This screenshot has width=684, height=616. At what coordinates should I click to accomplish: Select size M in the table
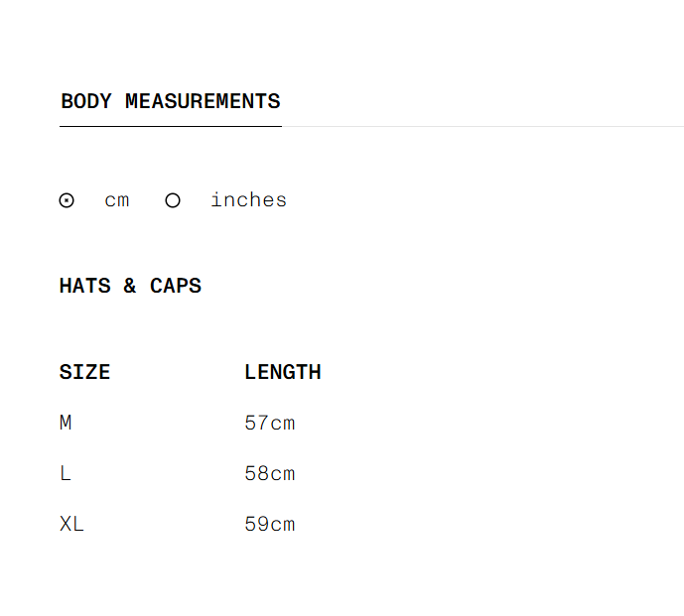66,423
